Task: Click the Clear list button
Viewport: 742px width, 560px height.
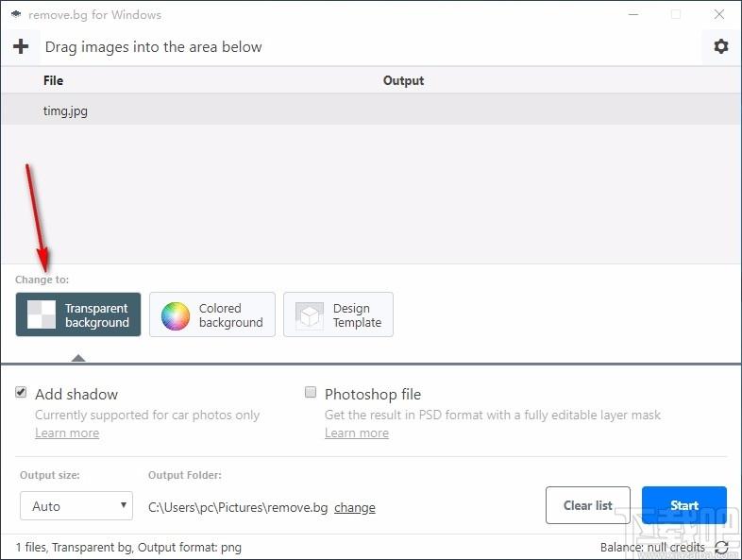Action: tap(588, 505)
